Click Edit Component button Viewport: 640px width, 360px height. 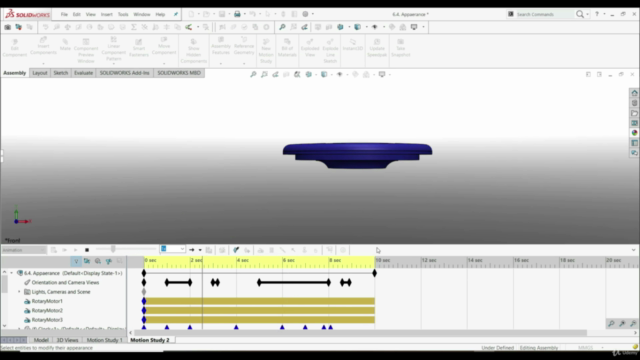[x=15, y=48]
